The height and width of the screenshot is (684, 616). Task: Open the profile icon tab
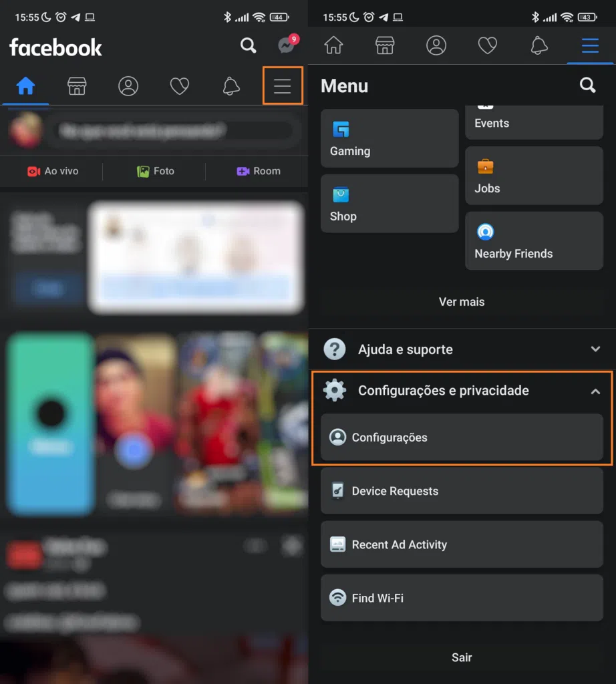pos(128,86)
